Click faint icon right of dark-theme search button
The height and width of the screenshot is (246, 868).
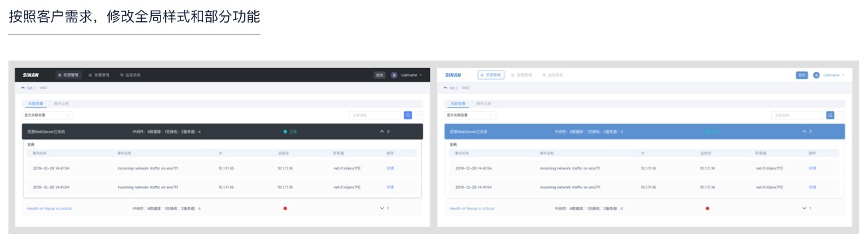tap(419, 115)
